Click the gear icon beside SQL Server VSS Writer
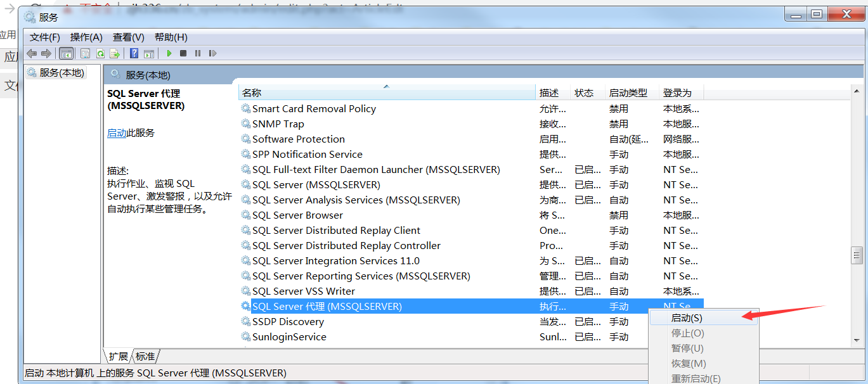This screenshot has width=868, height=384. [x=246, y=291]
